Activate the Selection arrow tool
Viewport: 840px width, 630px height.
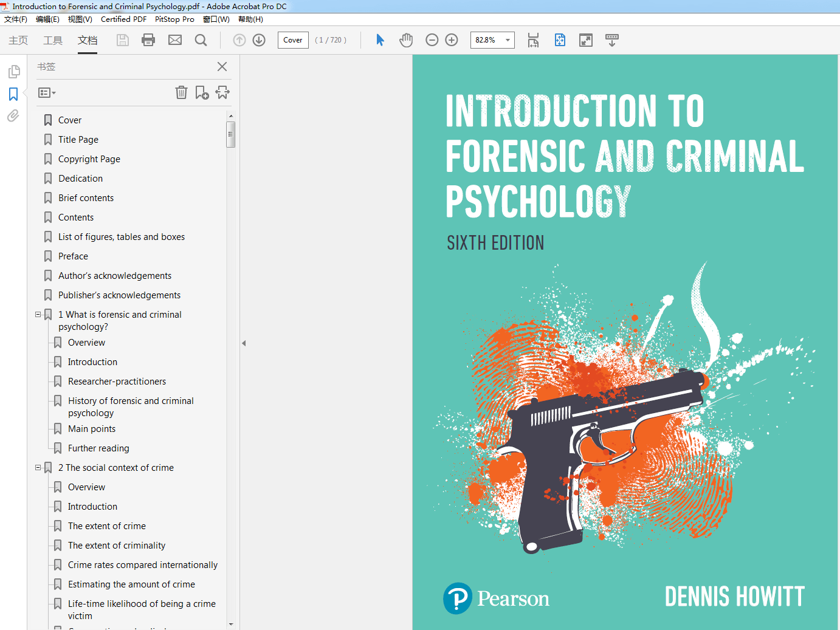click(x=380, y=39)
